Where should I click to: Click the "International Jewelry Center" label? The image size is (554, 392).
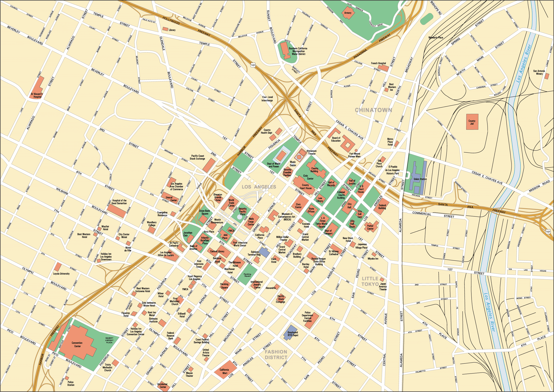point(257,284)
